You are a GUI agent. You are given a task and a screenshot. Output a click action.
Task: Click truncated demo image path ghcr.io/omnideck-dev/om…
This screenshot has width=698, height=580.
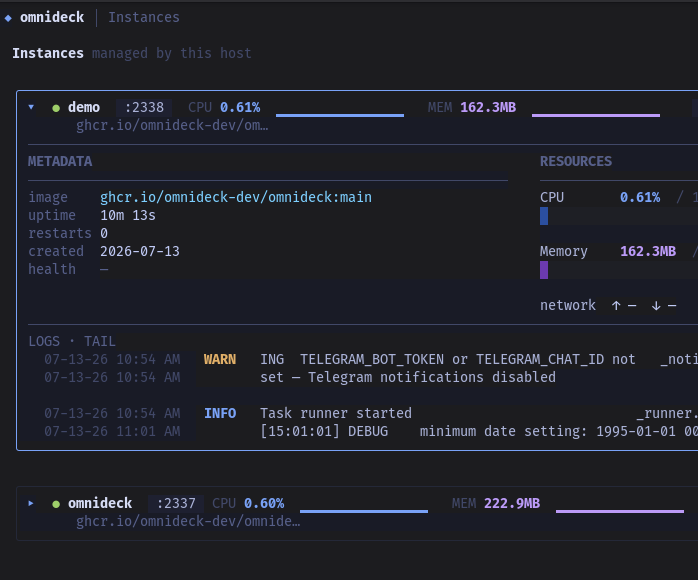(x=172, y=126)
